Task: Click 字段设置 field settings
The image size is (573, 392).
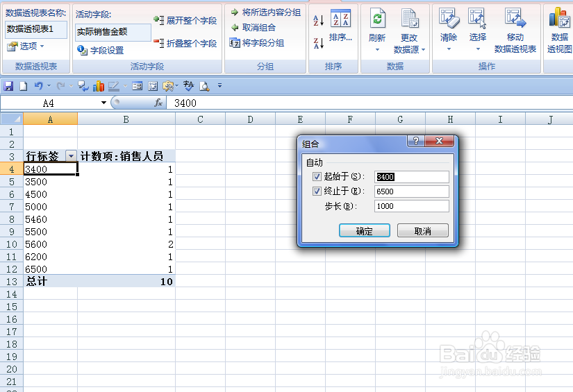Action: pos(101,51)
